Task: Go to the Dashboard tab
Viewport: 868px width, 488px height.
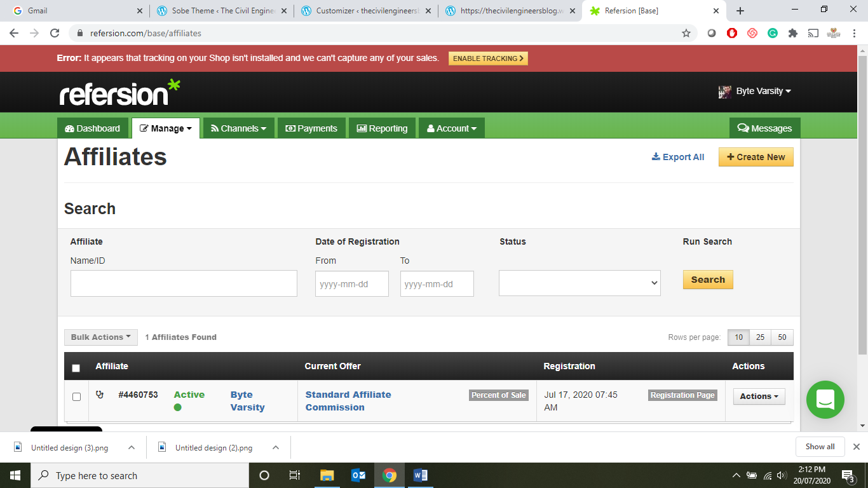Action: click(x=93, y=128)
